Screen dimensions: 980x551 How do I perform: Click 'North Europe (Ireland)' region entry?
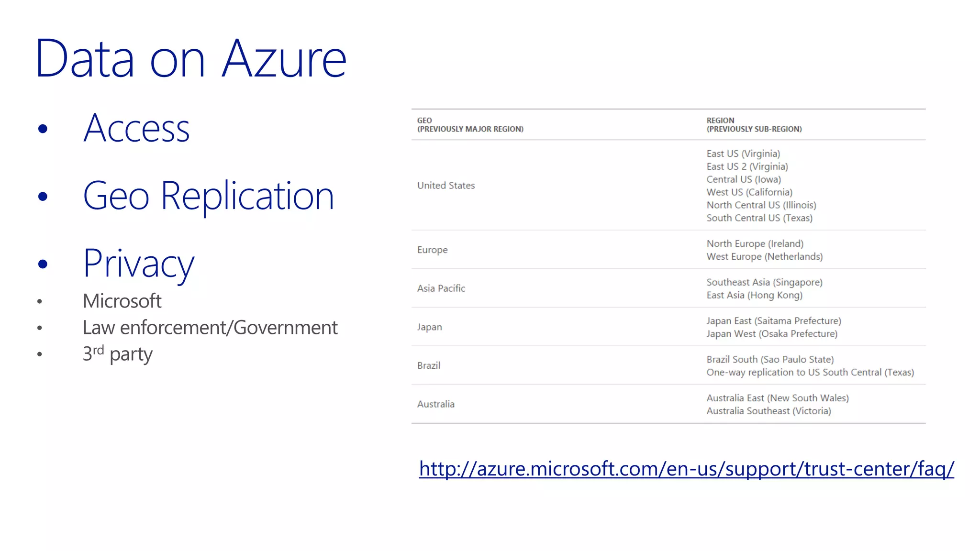755,244
